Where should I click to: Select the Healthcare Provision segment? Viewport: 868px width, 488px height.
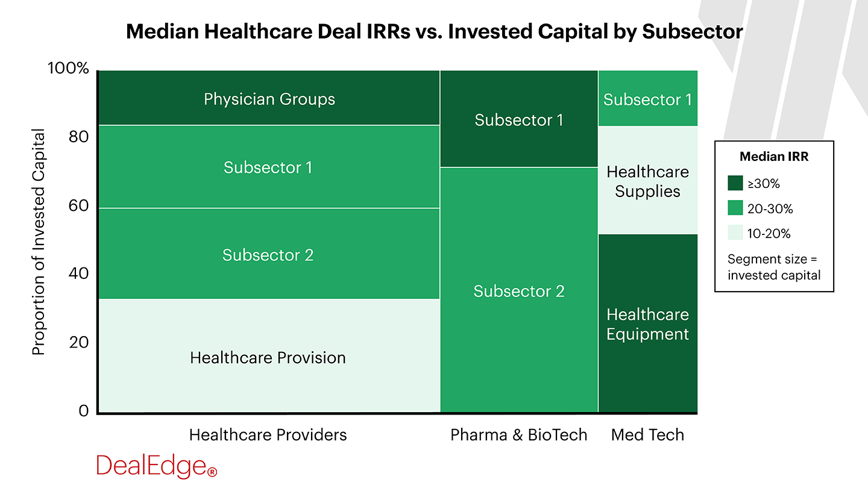tap(268, 357)
